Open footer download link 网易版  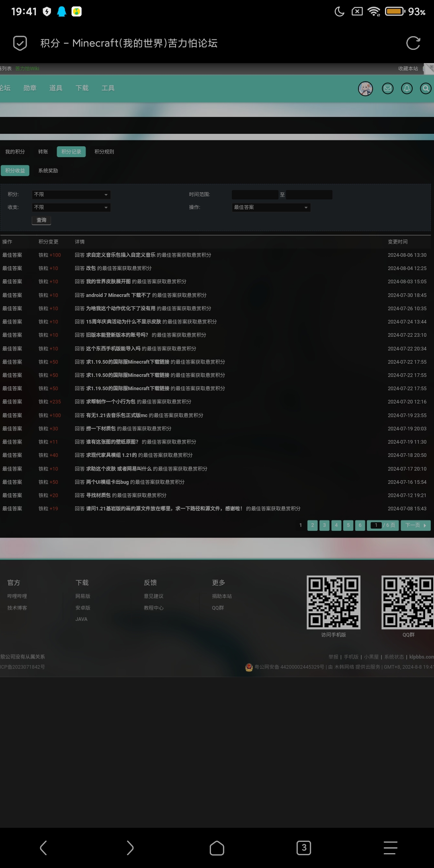tap(83, 596)
